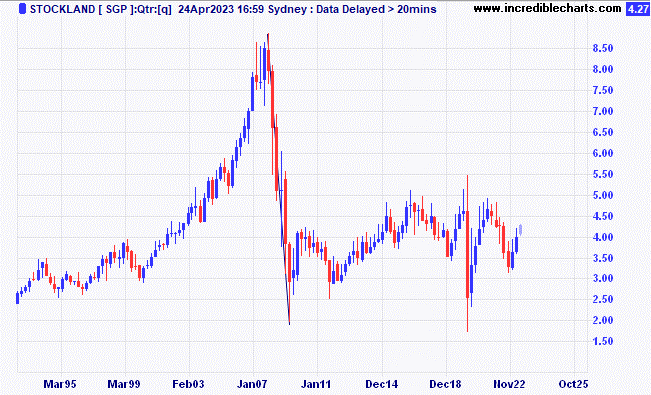Viewport: 651px width, 395px height.
Task: Click the 6.00 price axis label
Action: [x=603, y=153]
